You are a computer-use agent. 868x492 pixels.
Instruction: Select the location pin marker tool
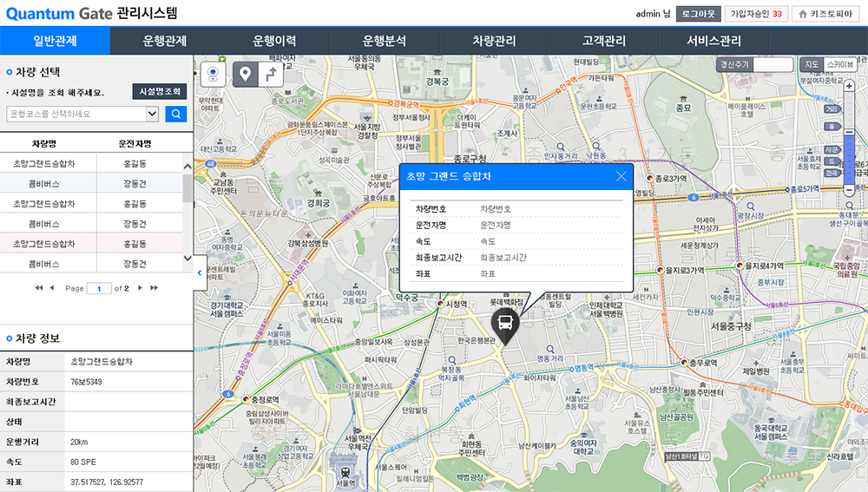click(246, 74)
